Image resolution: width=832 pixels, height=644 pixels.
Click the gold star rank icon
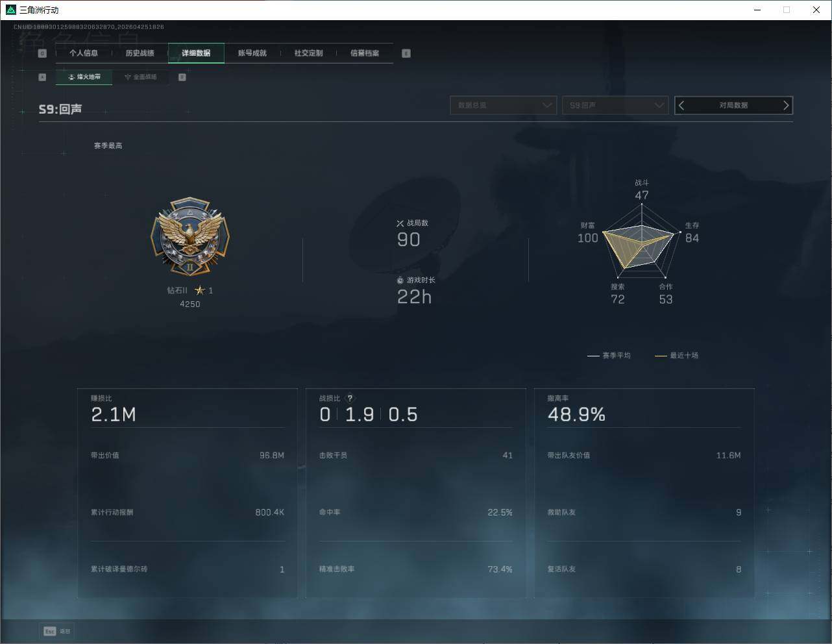[x=200, y=290]
